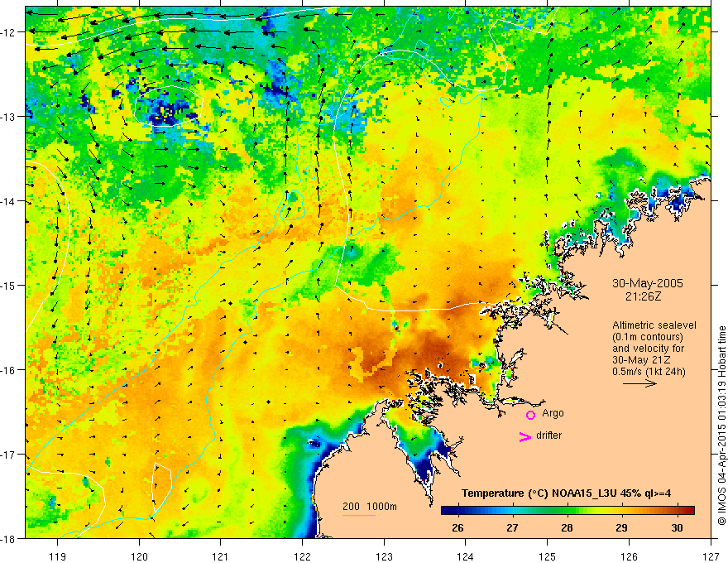The width and height of the screenshot is (728, 563).
Task: Click the '122' longitude axis label
Action: (302, 556)
